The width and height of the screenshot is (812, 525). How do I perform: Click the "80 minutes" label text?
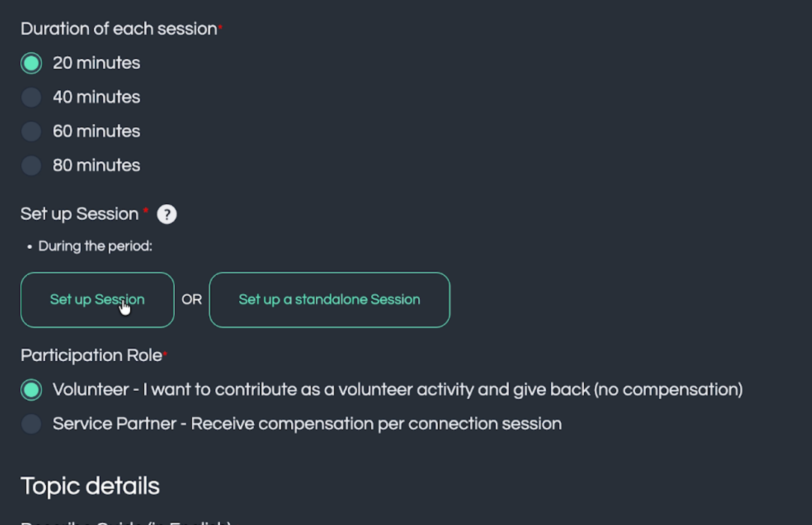click(x=96, y=166)
